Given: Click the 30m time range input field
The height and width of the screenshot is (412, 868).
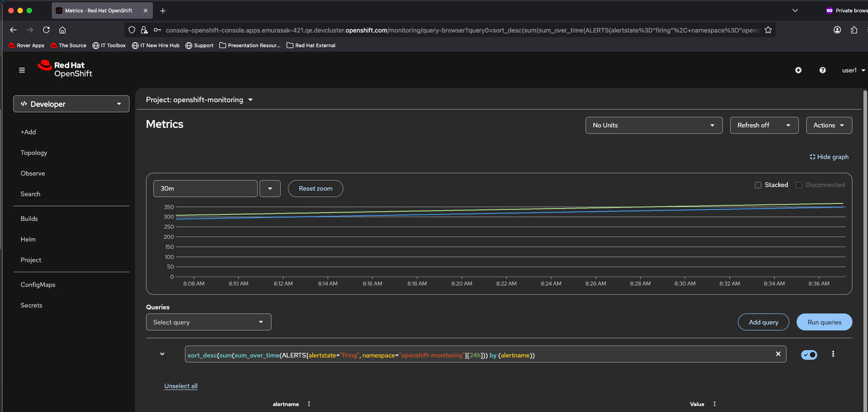Looking at the screenshot, I should pyautogui.click(x=205, y=188).
